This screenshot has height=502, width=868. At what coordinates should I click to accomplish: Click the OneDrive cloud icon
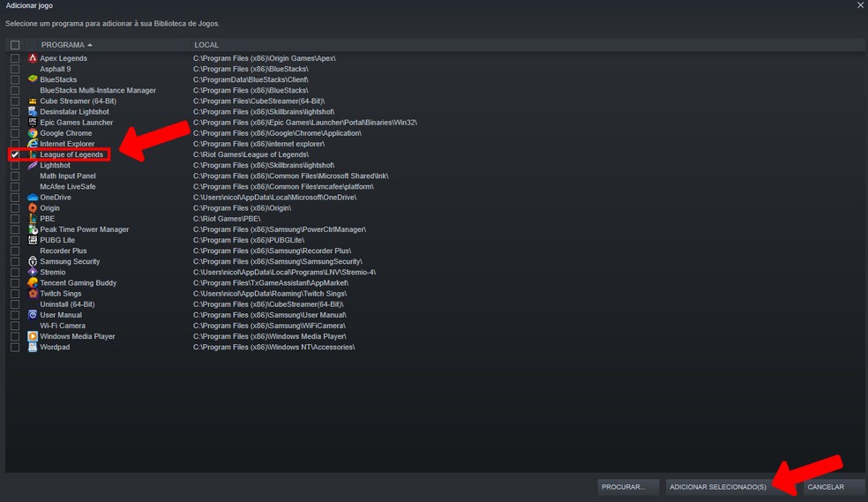click(33, 197)
